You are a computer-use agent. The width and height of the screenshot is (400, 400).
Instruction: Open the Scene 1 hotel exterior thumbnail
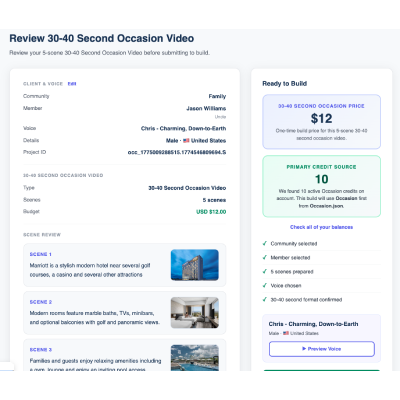195,265
